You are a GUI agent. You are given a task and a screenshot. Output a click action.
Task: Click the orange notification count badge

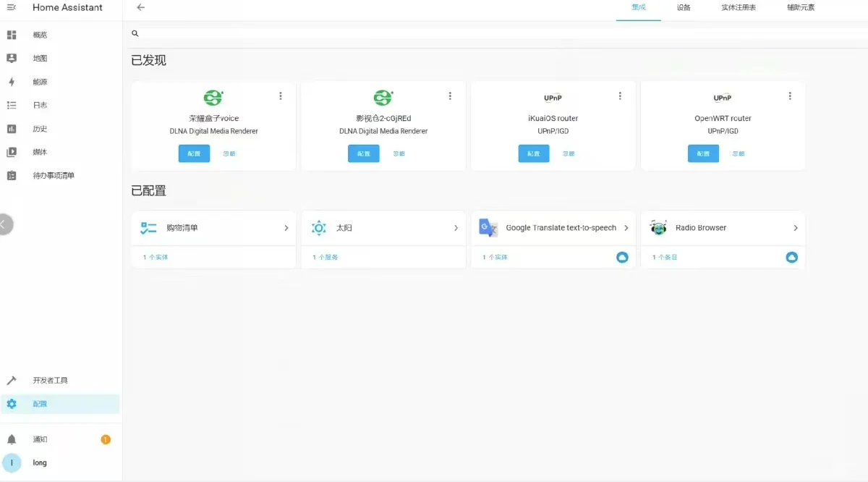pyautogui.click(x=106, y=439)
